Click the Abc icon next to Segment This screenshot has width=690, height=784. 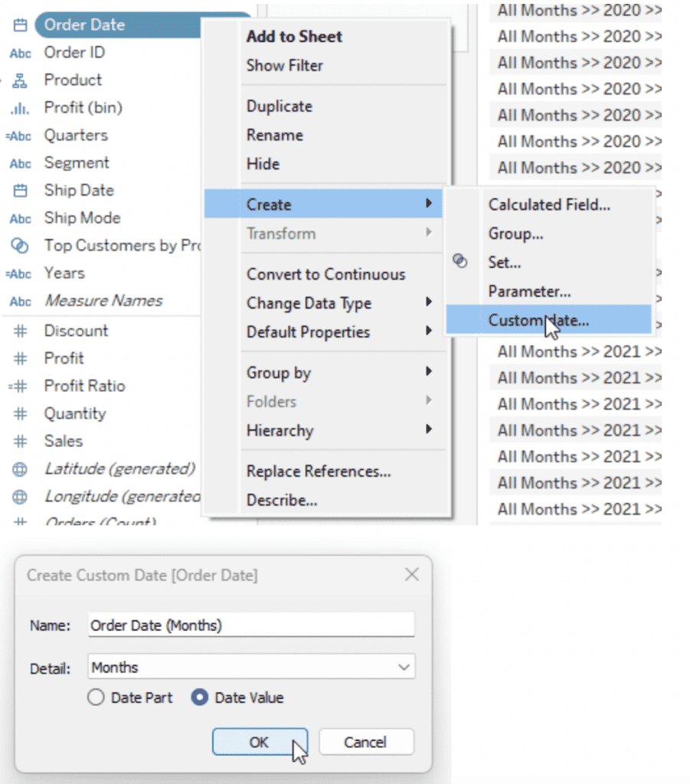tap(21, 163)
